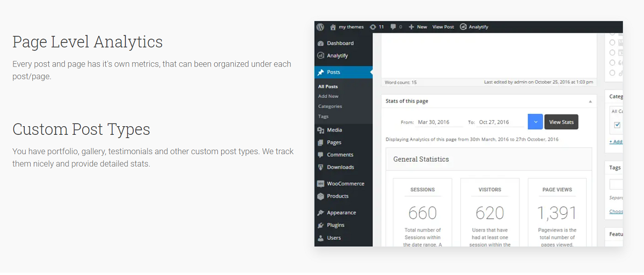The image size is (644, 275).
Task: Open the Plugins plug icon in sidebar
Action: [x=321, y=225]
